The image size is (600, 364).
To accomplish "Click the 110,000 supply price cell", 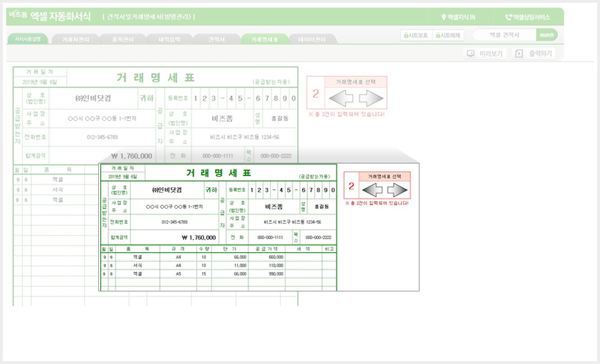I will click(x=267, y=265).
